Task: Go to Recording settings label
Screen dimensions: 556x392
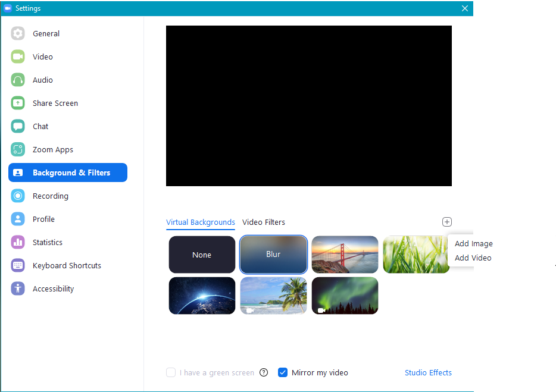Action: coord(51,196)
